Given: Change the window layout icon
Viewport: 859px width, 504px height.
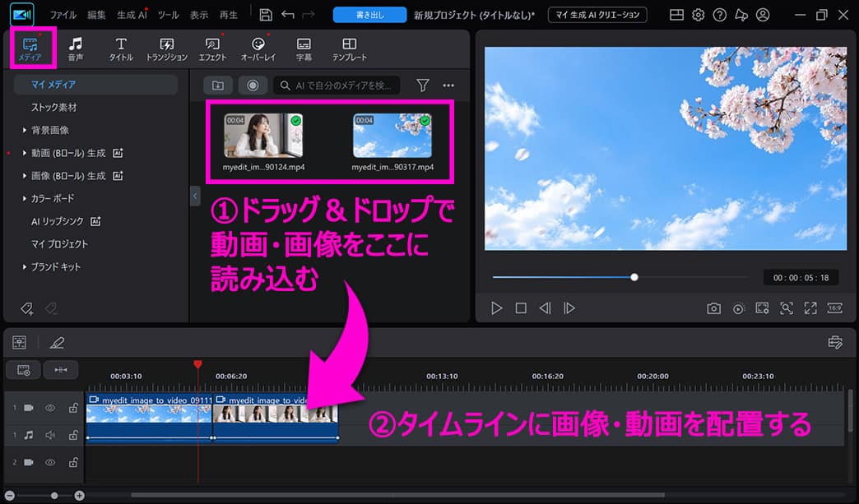Looking at the screenshot, I should (676, 15).
